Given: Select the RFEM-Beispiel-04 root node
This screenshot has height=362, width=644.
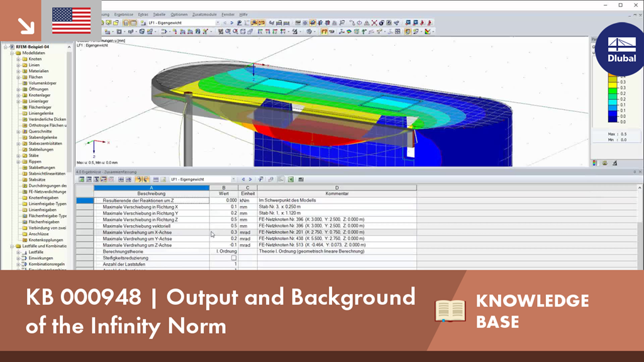Looking at the screenshot, I should point(32,47).
